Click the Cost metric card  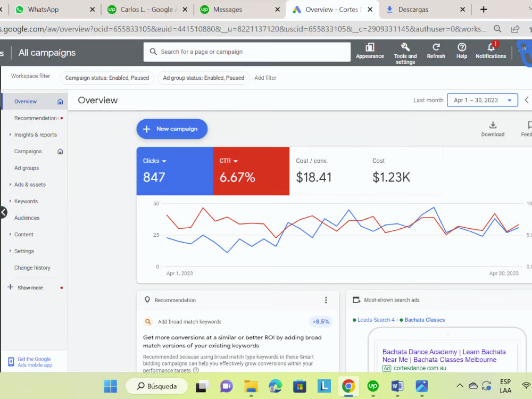[404, 171]
